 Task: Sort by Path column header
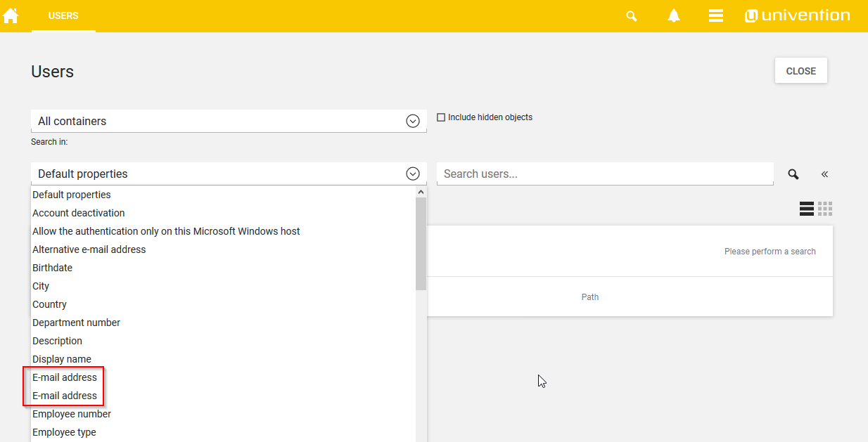pos(589,297)
